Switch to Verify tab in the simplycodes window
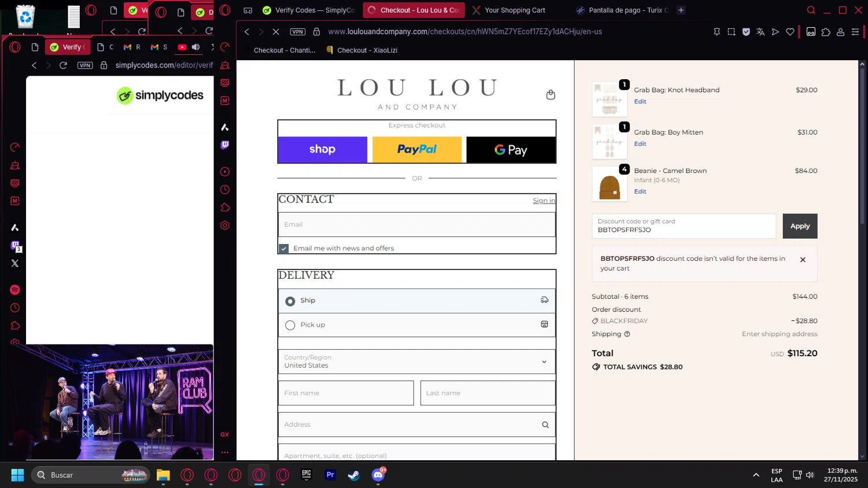This screenshot has height=488, width=868. pyautogui.click(x=69, y=47)
